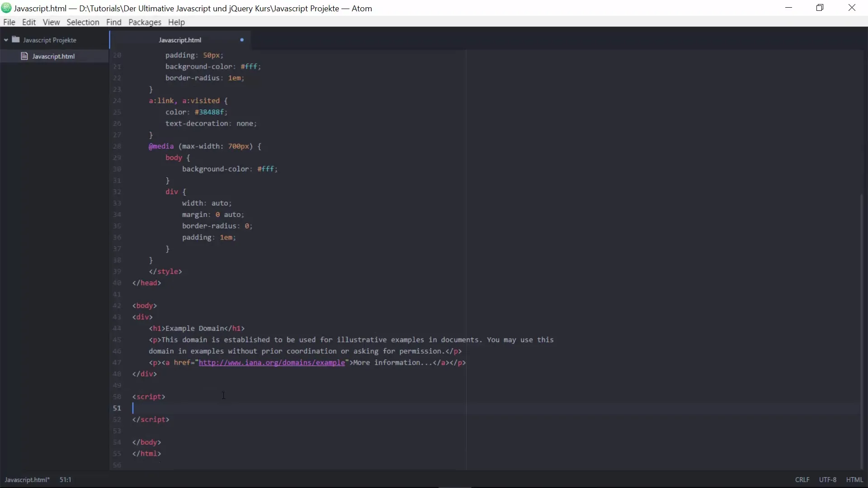Open the UTF-8 encoding selector
This screenshot has width=868, height=488.
click(x=827, y=480)
